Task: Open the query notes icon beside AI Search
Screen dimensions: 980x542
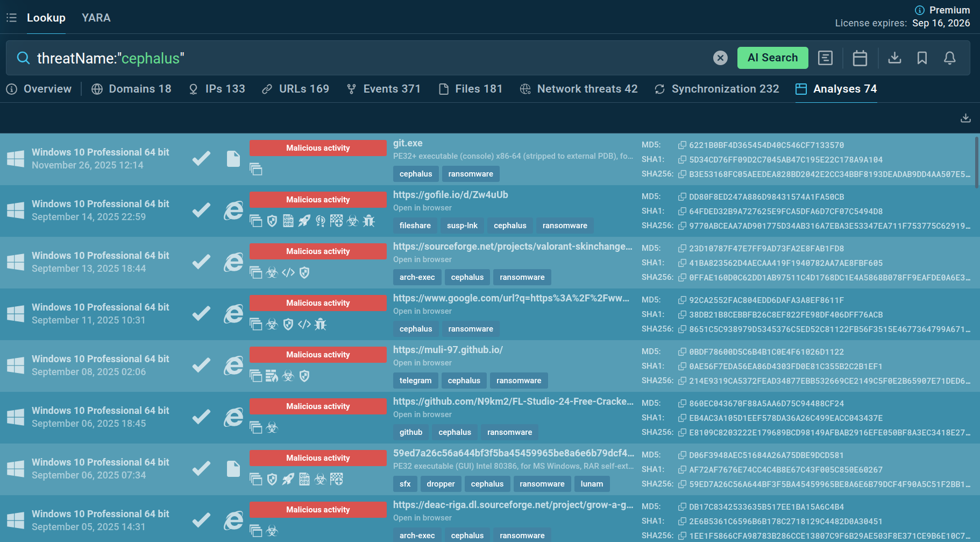Action: pyautogui.click(x=825, y=58)
